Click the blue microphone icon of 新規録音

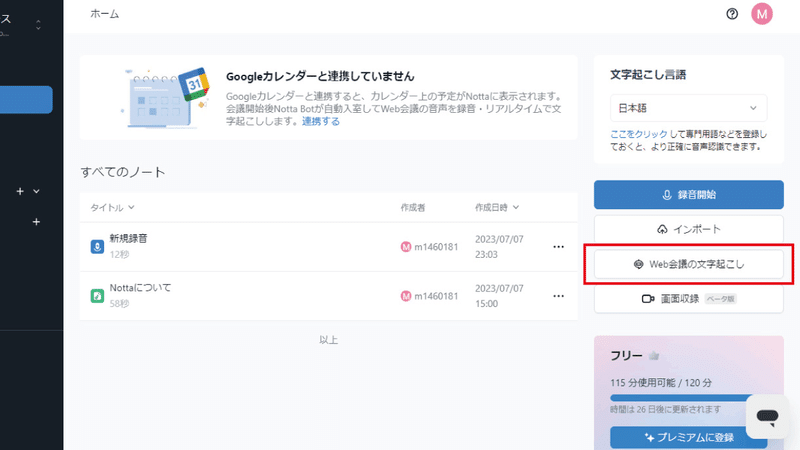coord(97,247)
